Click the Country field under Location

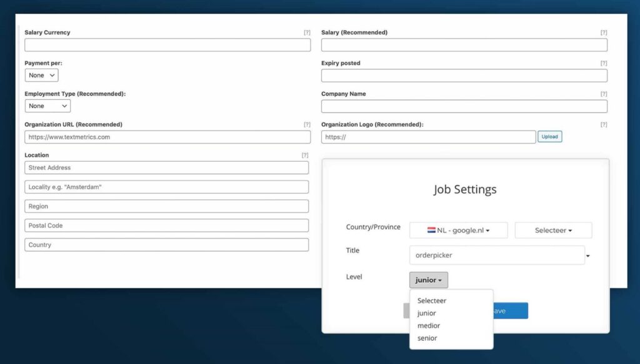coord(166,245)
